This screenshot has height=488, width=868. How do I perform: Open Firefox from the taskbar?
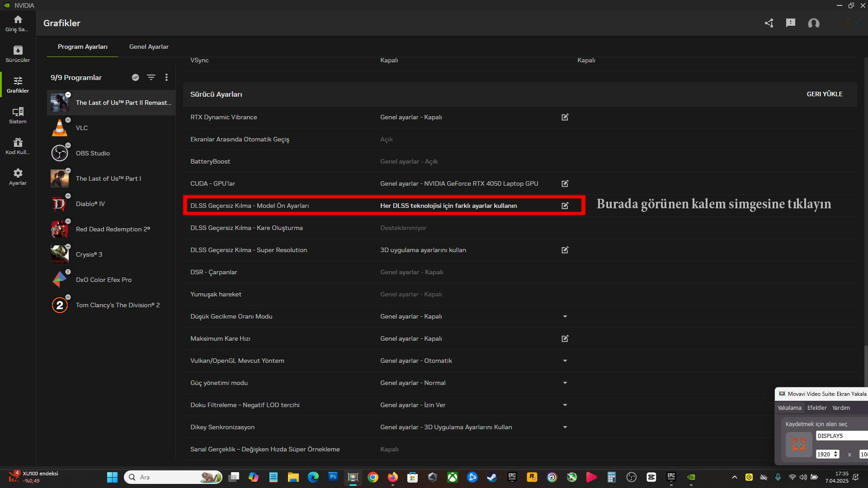coord(393,477)
